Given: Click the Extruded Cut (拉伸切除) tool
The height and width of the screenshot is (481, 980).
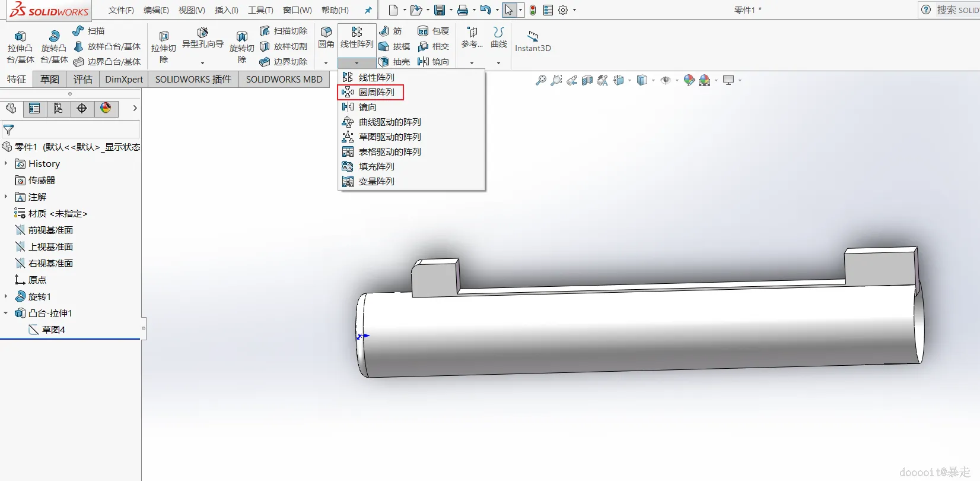Looking at the screenshot, I should (164, 46).
